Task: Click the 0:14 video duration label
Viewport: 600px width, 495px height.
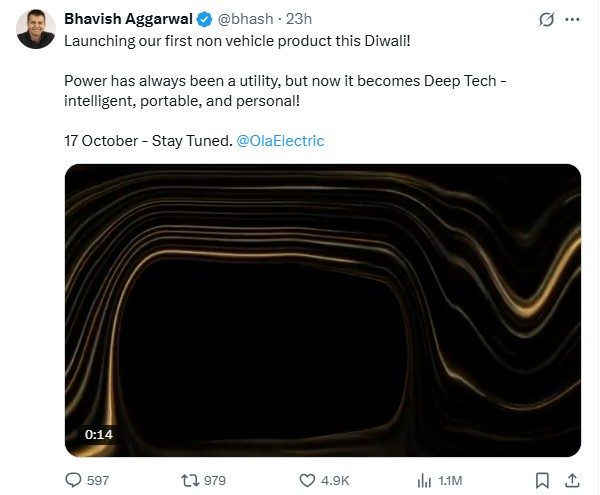Action: 99,435
